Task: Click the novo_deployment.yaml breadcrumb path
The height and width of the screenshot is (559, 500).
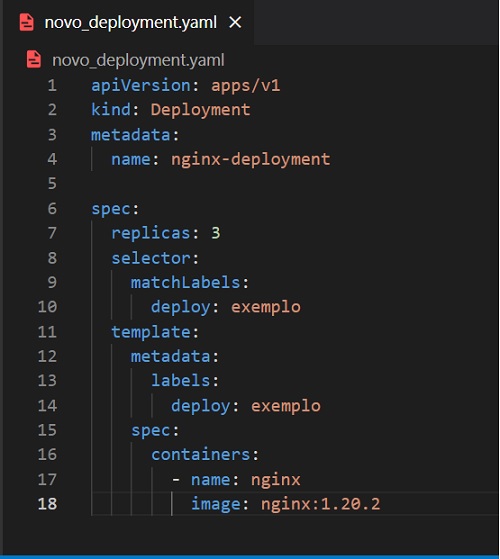Action: 138,60
